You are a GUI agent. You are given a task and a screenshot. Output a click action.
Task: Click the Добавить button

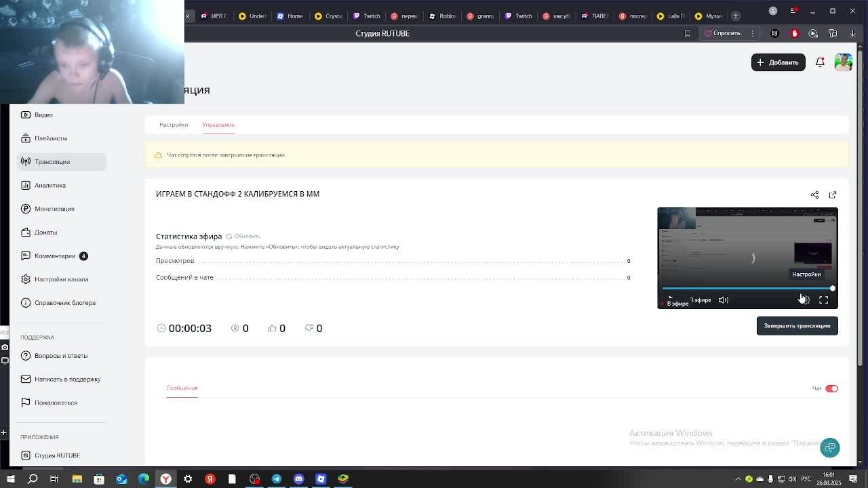click(x=778, y=62)
